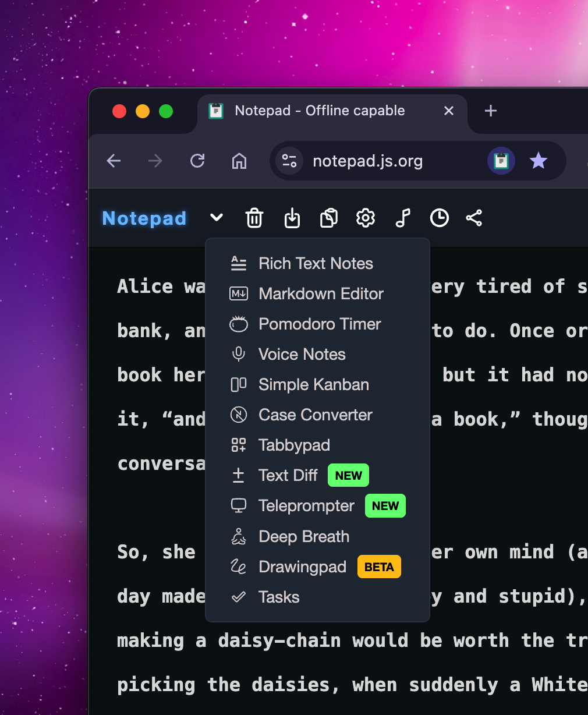Click the Tasks checkmark icon
The height and width of the screenshot is (715, 588).
pos(239,597)
